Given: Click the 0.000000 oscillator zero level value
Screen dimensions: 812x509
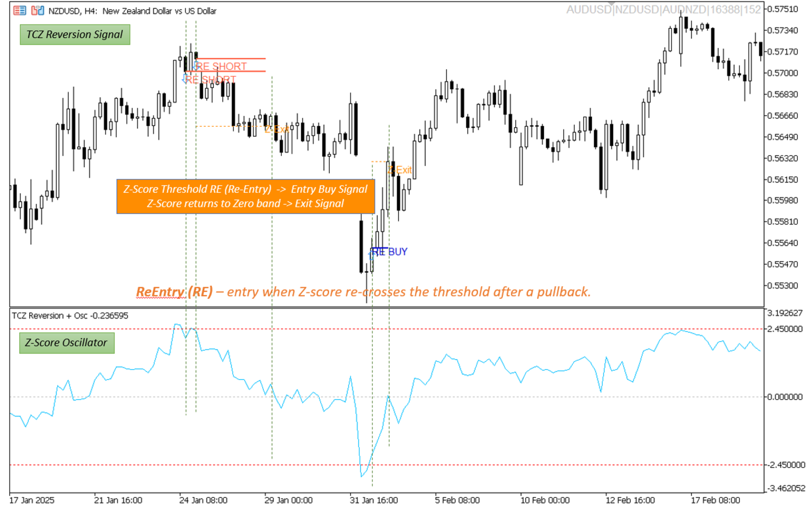Looking at the screenshot, I should (x=785, y=397).
